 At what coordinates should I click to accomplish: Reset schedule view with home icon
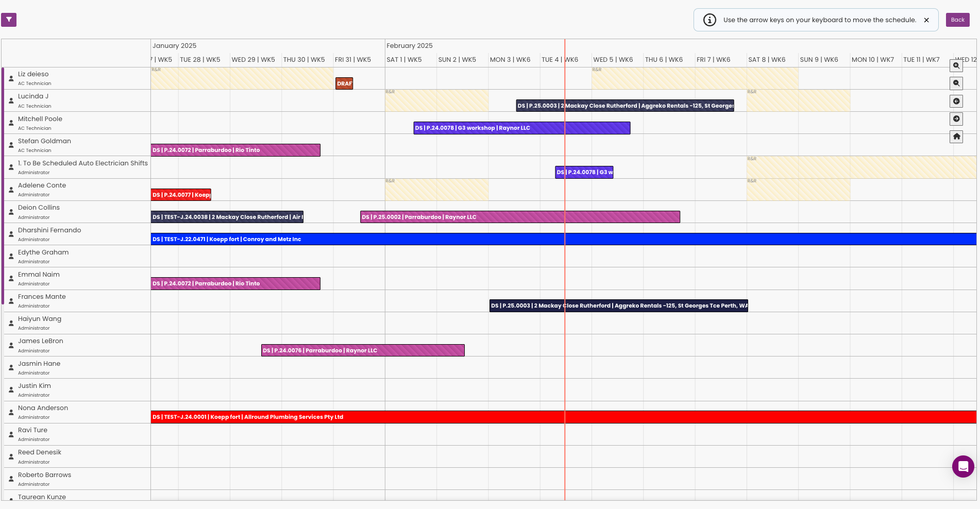pyautogui.click(x=956, y=137)
